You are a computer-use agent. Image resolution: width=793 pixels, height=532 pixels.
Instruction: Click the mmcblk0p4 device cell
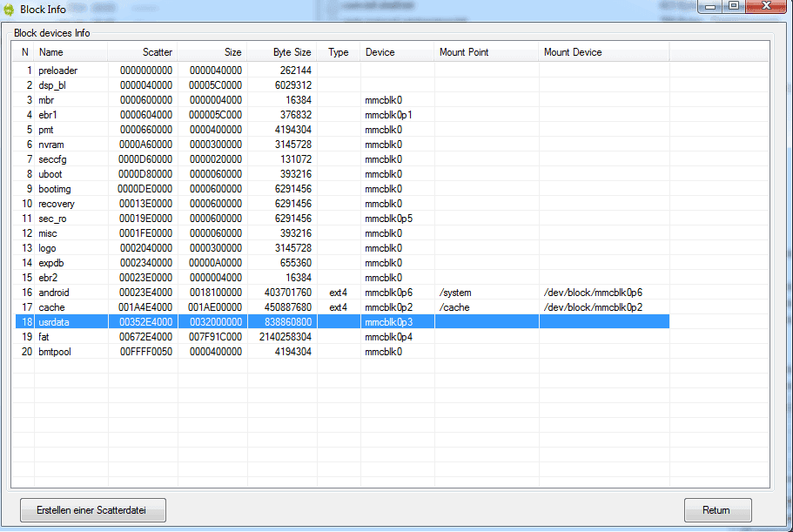(388, 337)
